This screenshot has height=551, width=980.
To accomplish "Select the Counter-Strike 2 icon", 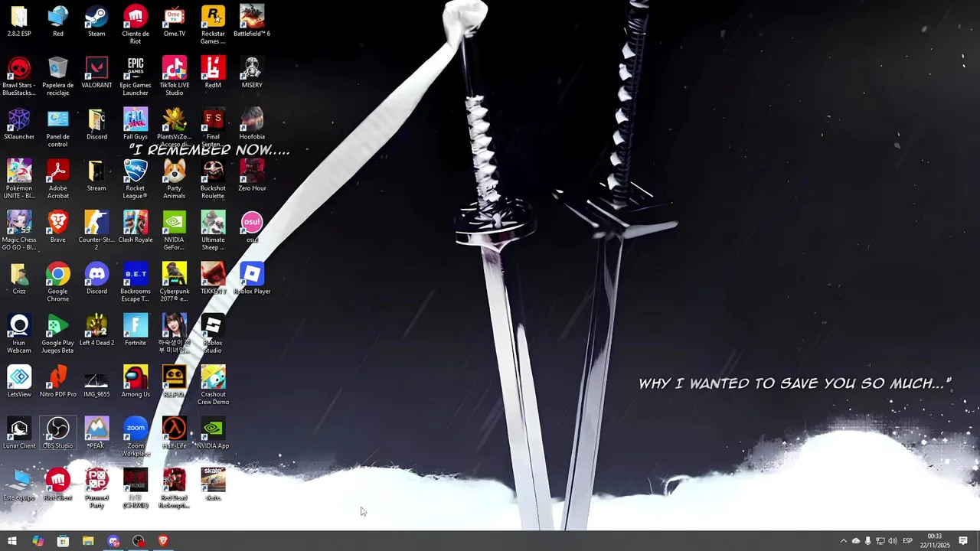I will [96, 230].
